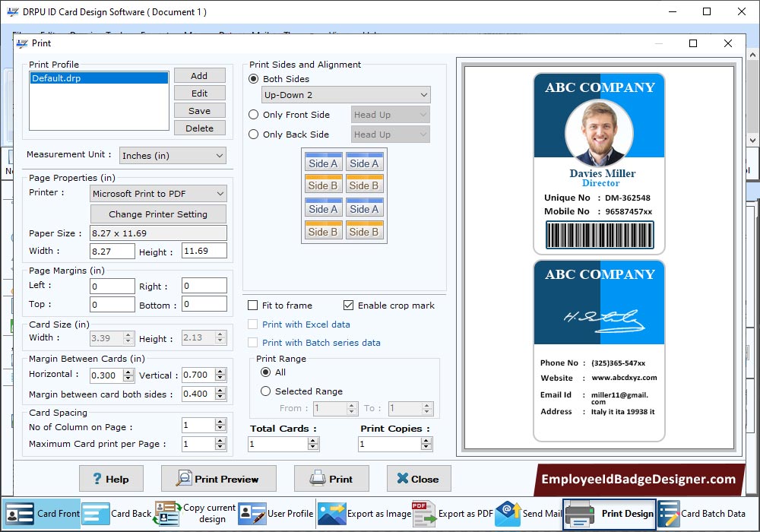Select Both Sides radio option
The width and height of the screenshot is (760, 532).
(x=253, y=78)
